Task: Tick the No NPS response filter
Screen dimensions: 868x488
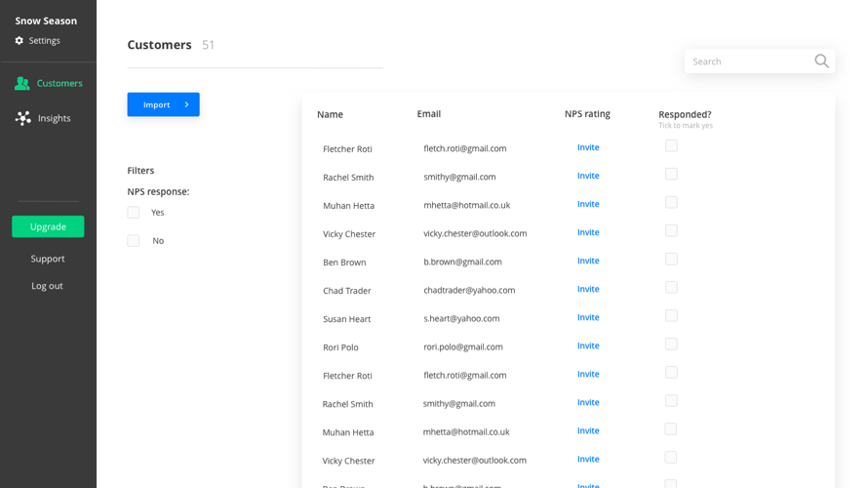Action: [134, 241]
